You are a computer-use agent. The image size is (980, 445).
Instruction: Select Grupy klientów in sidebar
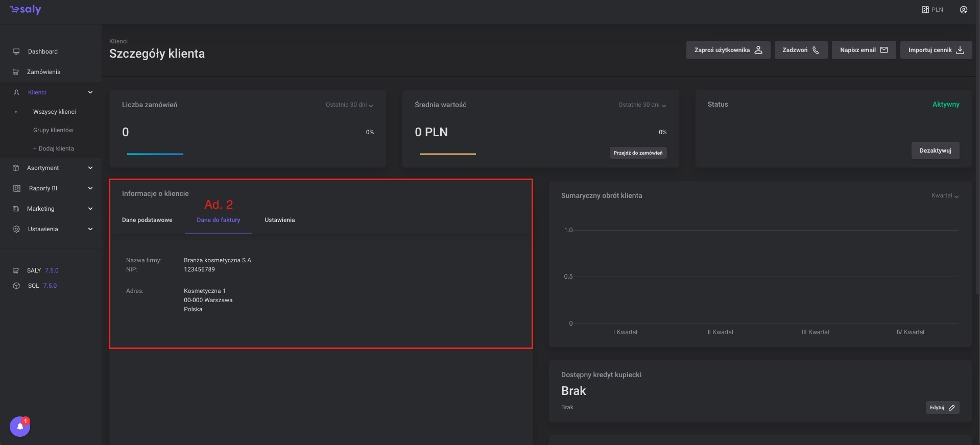53,130
